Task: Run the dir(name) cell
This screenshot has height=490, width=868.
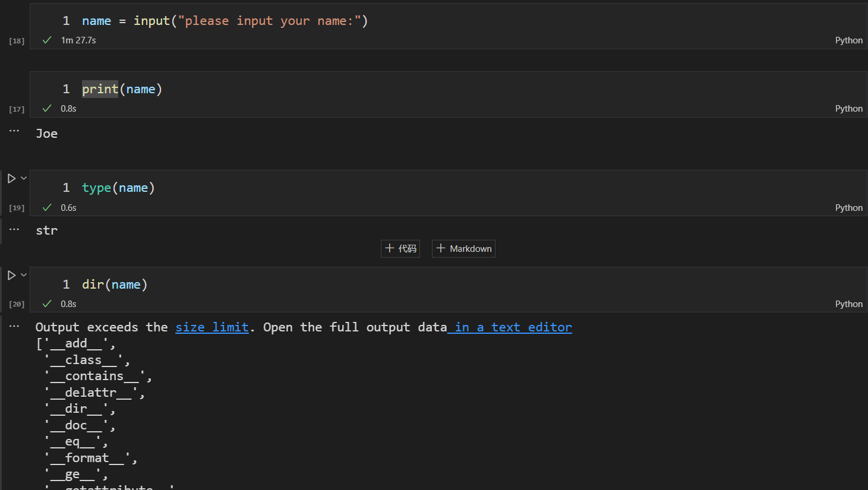Action: pos(11,275)
